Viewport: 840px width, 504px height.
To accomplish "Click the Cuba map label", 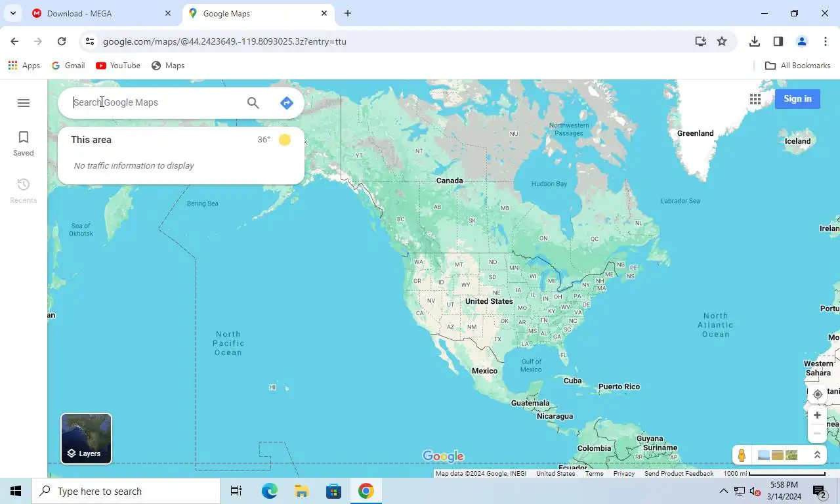I will coord(572,381).
